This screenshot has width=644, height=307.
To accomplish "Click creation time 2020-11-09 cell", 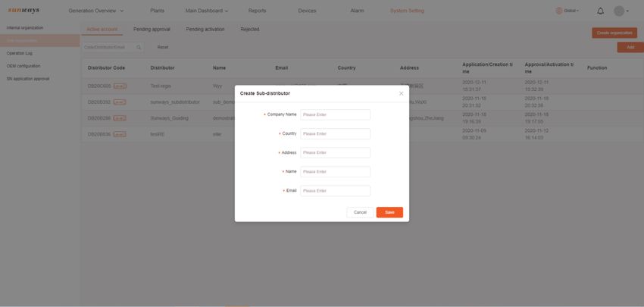I will 474,134.
